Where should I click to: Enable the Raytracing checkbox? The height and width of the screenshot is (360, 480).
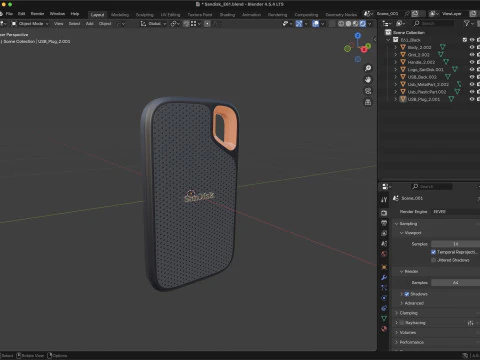tap(402, 323)
